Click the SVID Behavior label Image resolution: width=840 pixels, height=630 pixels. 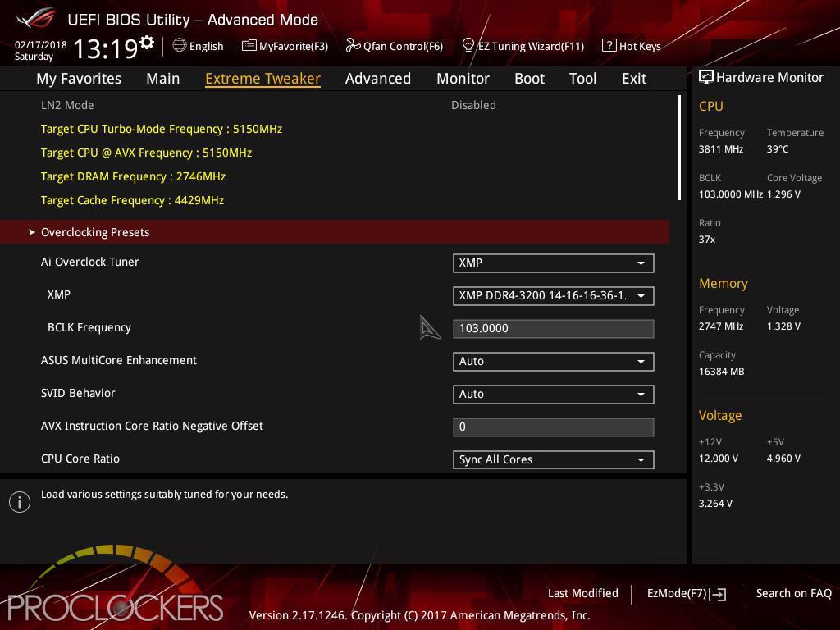click(78, 393)
